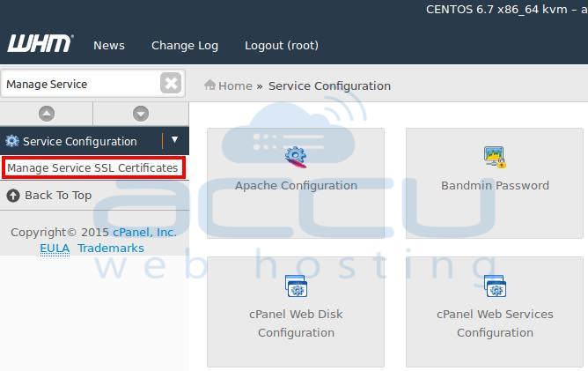Click the Back To Top link
Image resolution: width=588 pixels, height=371 pixels.
[58, 196]
